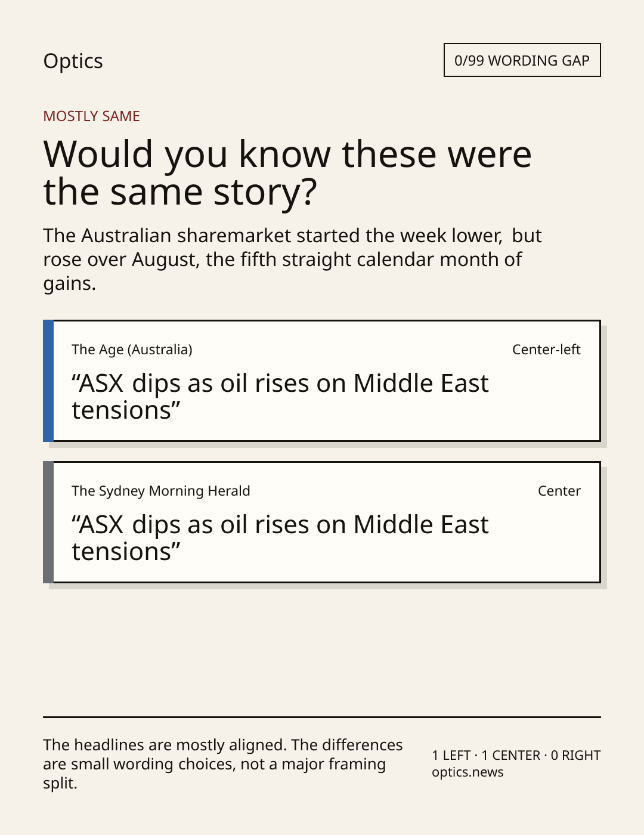Select the MOSTLY SAME label
Screen dimensions: 644x835
[91, 116]
